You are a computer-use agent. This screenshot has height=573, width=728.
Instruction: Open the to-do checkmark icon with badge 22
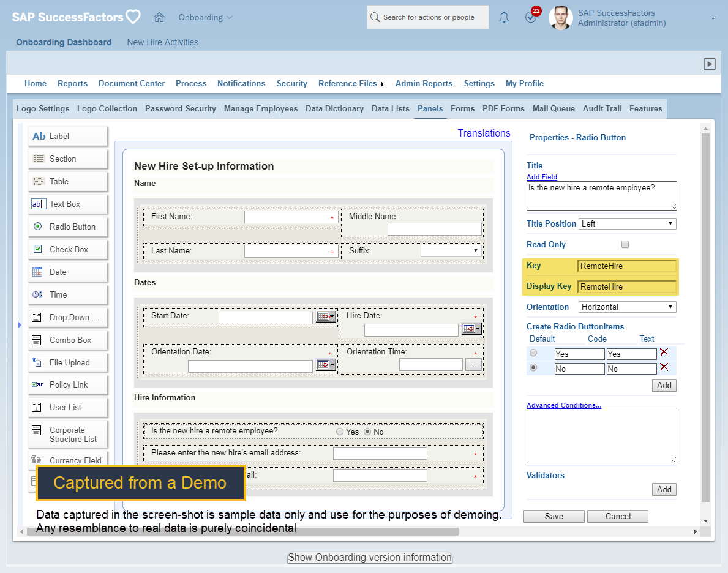click(x=531, y=18)
